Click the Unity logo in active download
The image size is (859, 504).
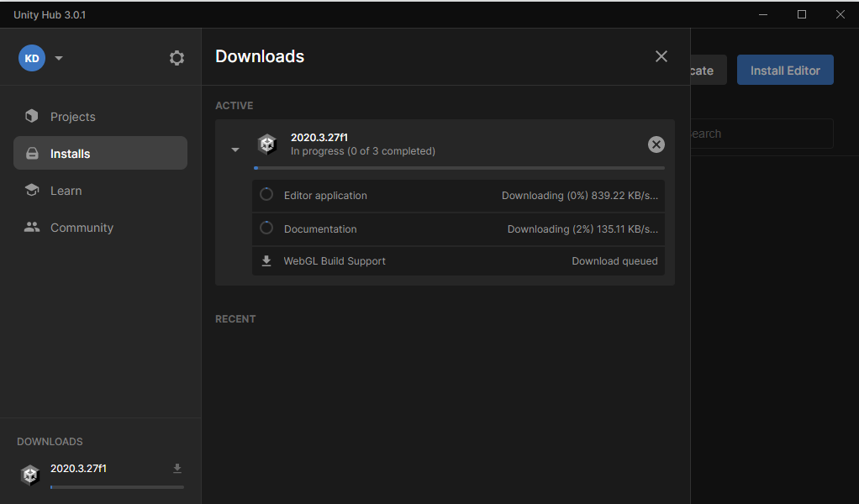click(267, 144)
